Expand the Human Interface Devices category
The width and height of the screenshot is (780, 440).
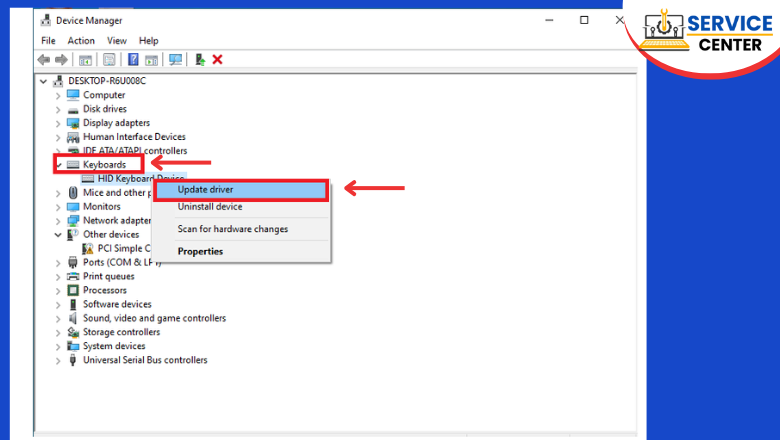point(58,137)
